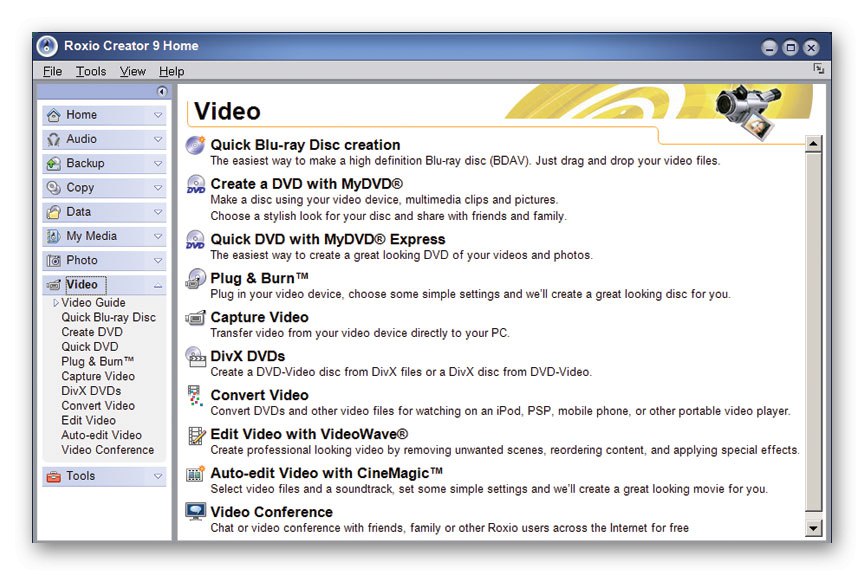The width and height of the screenshot is (864, 575).
Task: Choose Plug & Burn in sidebar list
Action: tap(98, 362)
